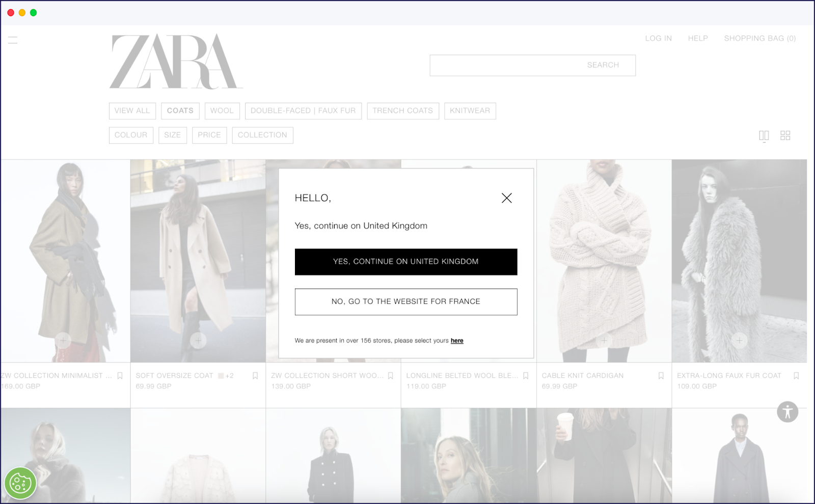Save the Extra-Long Faux Fur Coat
Viewport: 815px width, 504px height.
click(796, 376)
